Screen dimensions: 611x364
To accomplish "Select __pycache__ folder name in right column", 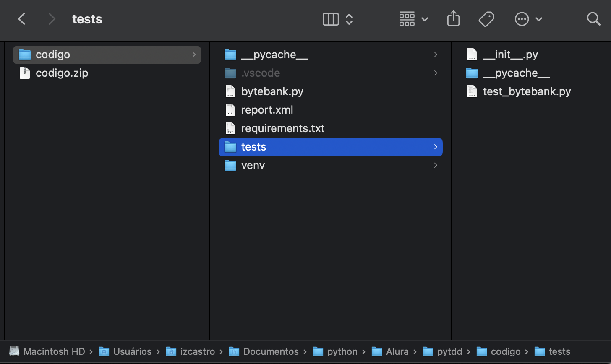I will pyautogui.click(x=517, y=73).
